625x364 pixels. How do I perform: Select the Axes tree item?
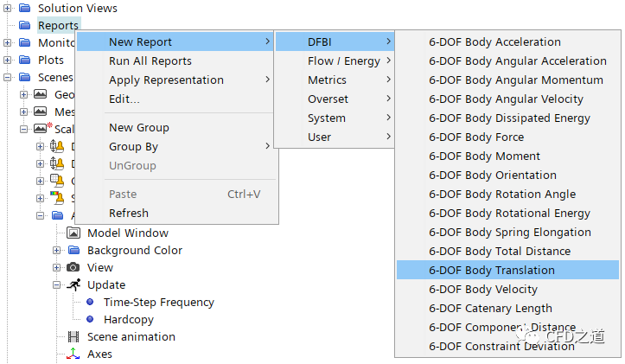click(x=99, y=354)
